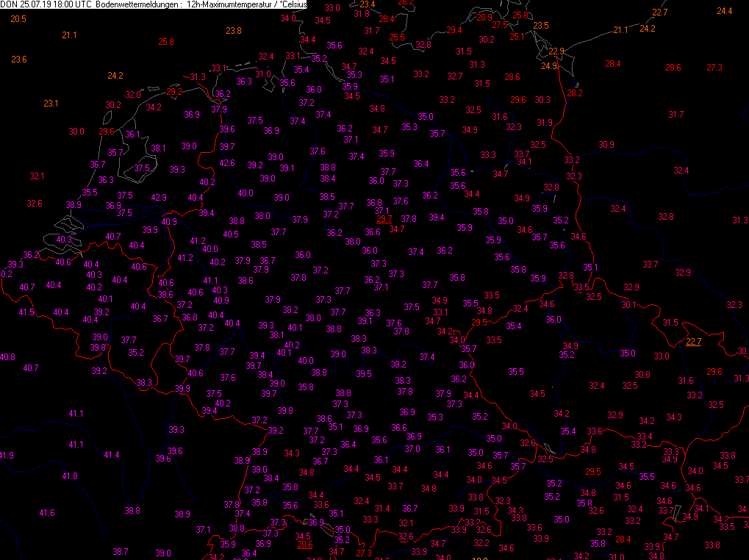The width and height of the screenshot is (749, 560).
Task: Select the 38.7 temperature value
Action: pyautogui.click(x=121, y=552)
